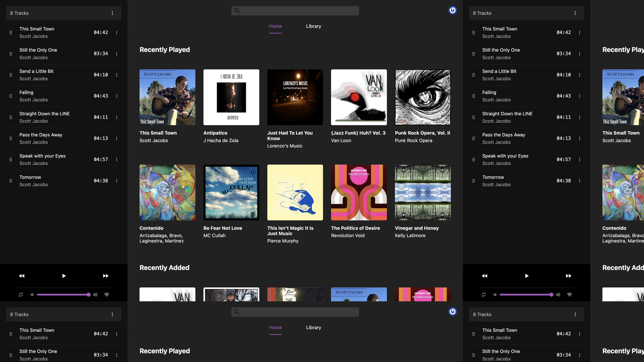Switch to the Home tab in the top header

(x=275, y=26)
